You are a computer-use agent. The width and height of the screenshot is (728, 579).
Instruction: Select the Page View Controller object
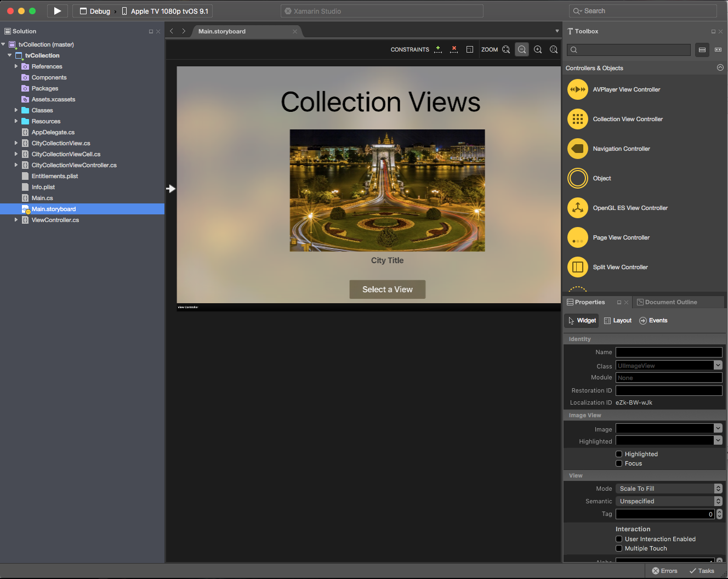[621, 237]
